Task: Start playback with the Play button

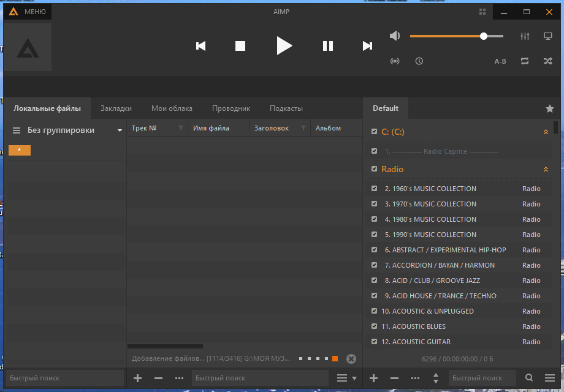Action: point(283,46)
